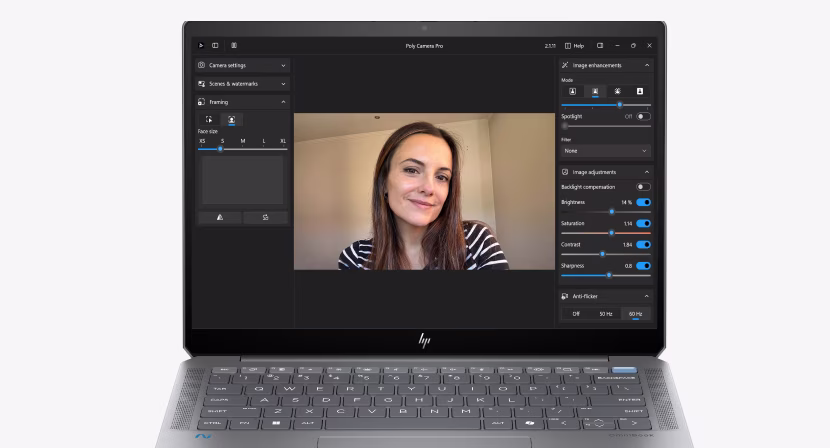Click the framing preview box area

[242, 180]
